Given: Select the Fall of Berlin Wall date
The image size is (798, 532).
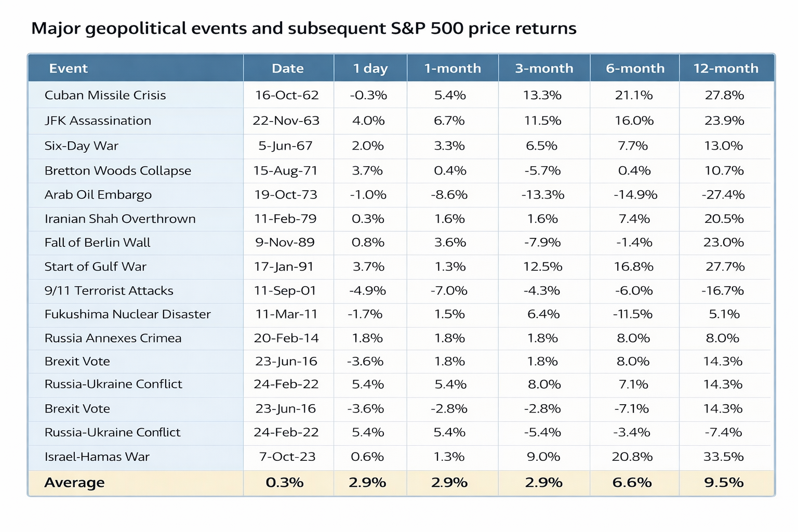Looking at the screenshot, I should [x=285, y=243].
